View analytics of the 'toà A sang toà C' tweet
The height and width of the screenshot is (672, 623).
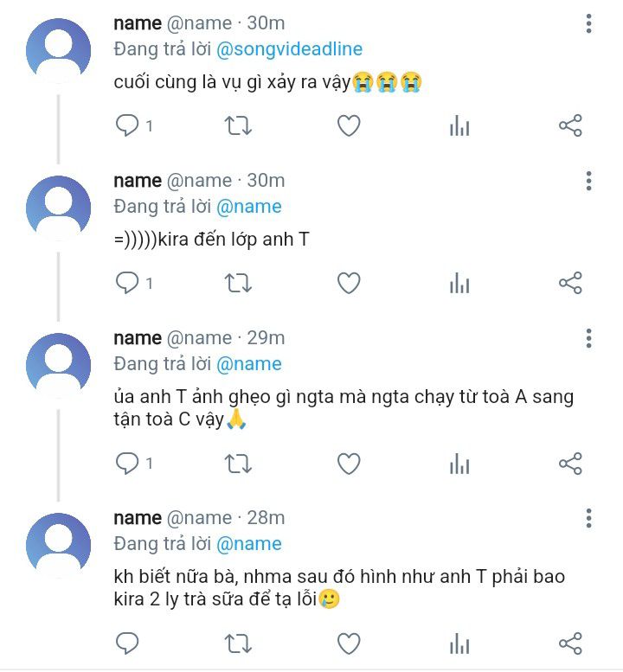pyautogui.click(x=459, y=464)
